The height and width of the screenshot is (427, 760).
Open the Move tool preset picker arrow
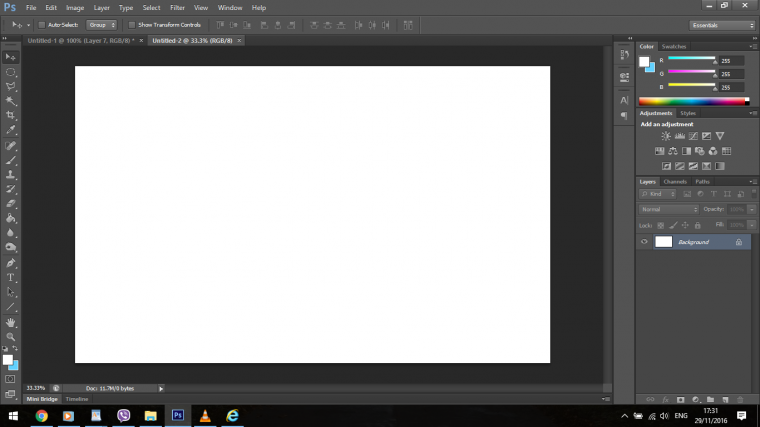click(28, 25)
